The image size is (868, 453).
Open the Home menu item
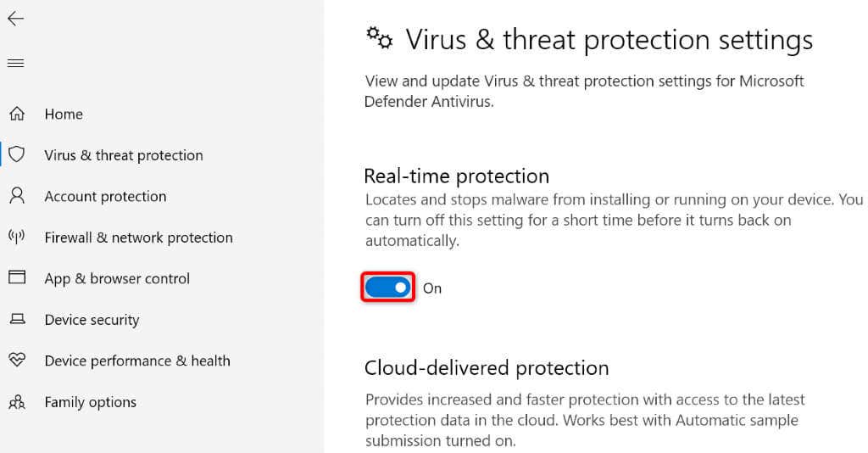(x=64, y=115)
